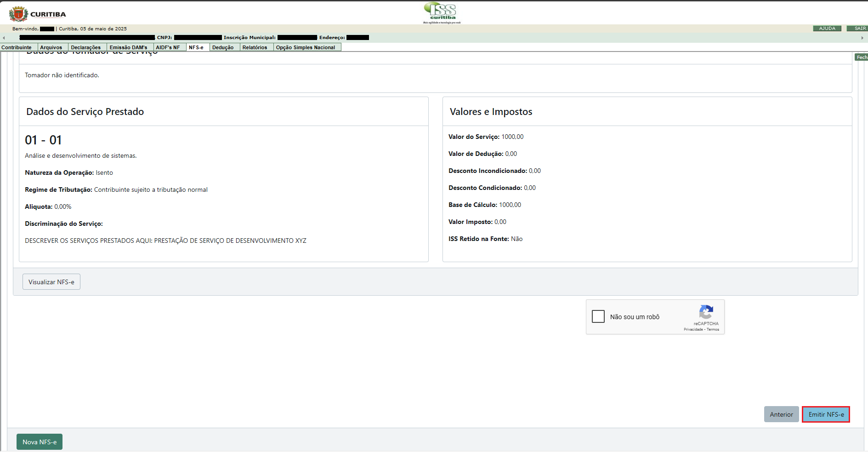Open the Emissão DAM's menu
The height and width of the screenshot is (453, 868).
pyautogui.click(x=129, y=47)
